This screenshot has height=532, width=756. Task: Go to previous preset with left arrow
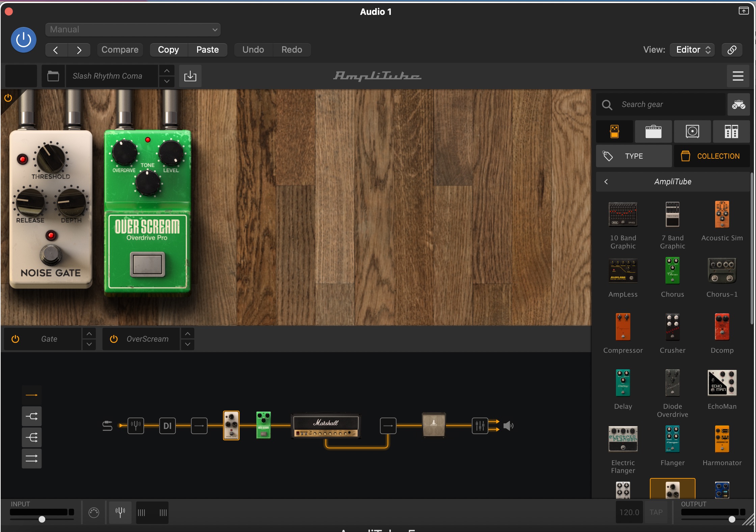click(x=56, y=50)
